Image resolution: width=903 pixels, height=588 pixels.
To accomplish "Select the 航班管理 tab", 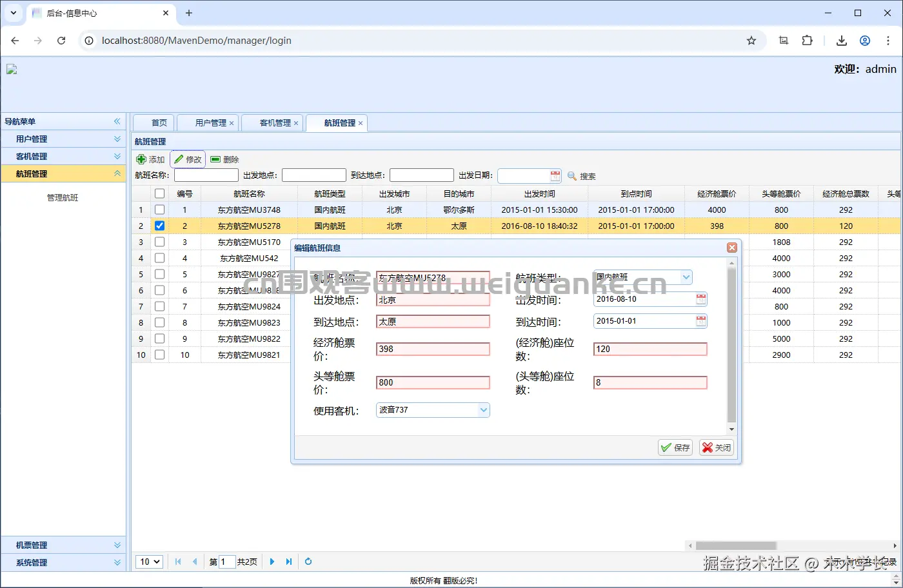I will click(336, 122).
